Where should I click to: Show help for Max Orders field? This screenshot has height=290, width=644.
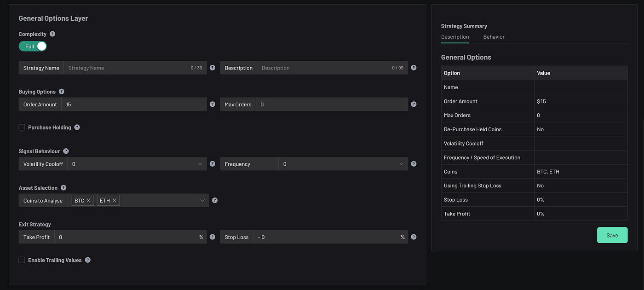[414, 104]
